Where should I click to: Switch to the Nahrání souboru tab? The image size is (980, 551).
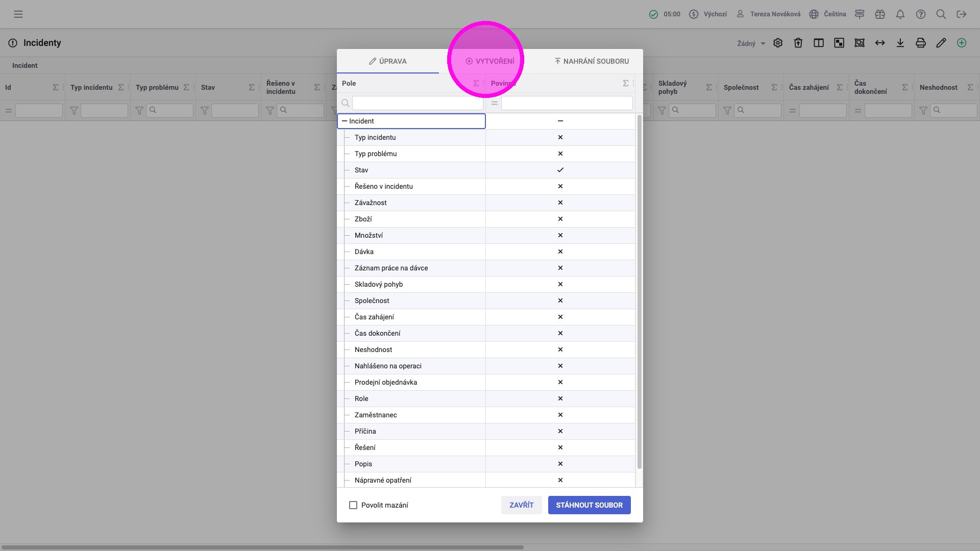click(x=592, y=61)
